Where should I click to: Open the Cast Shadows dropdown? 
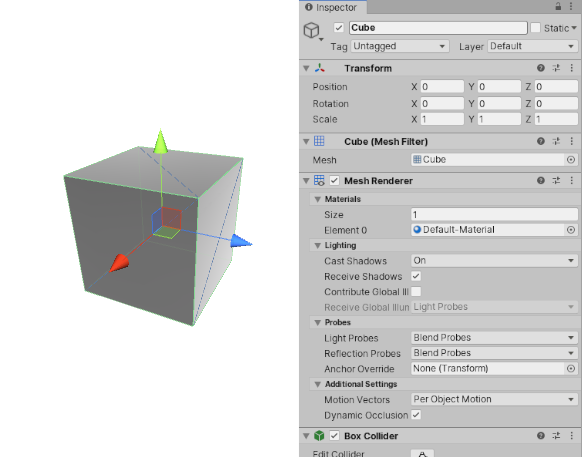pyautogui.click(x=494, y=261)
